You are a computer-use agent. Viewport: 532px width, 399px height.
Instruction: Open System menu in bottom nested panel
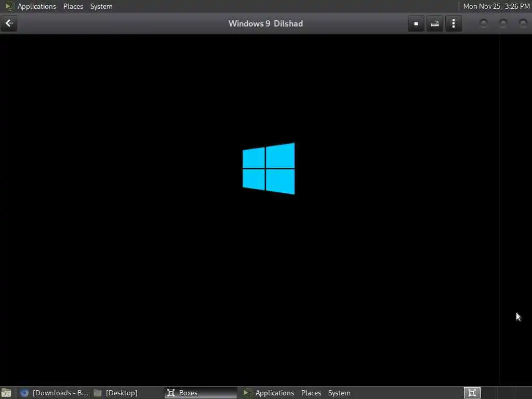[339, 393]
